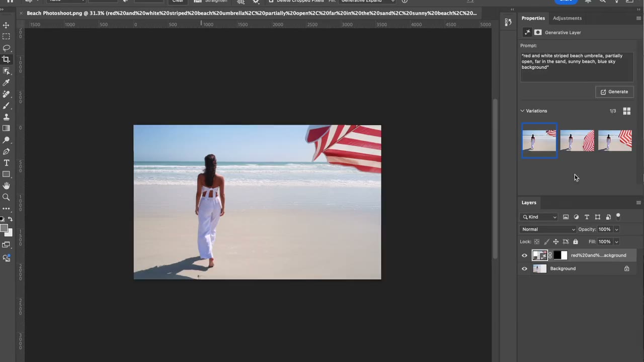Set the background color swatch

click(x=9, y=232)
